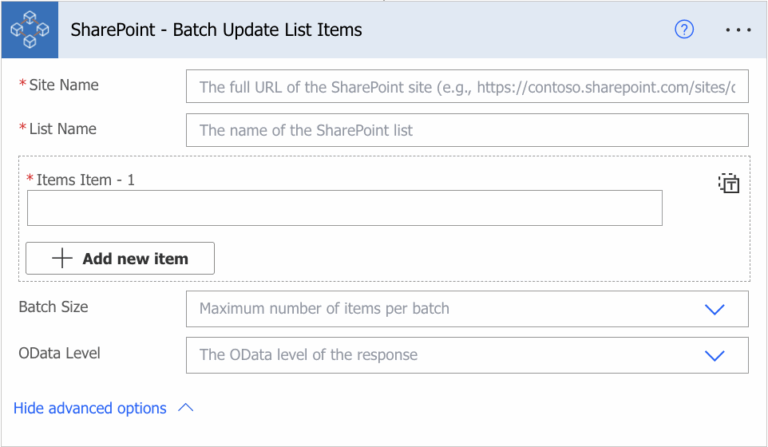Image resolution: width=768 pixels, height=447 pixels.
Task: Click the Add new item button
Action: (x=120, y=258)
